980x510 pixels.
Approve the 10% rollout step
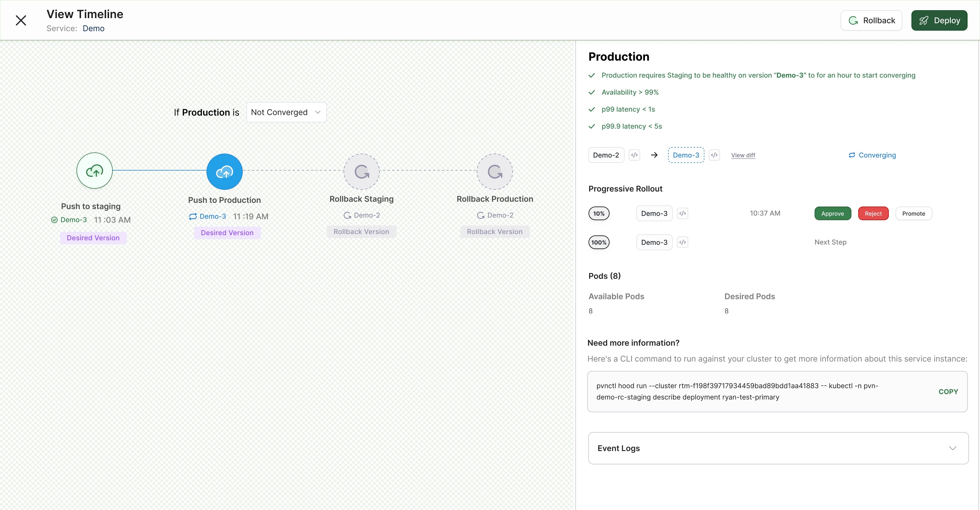pyautogui.click(x=832, y=214)
